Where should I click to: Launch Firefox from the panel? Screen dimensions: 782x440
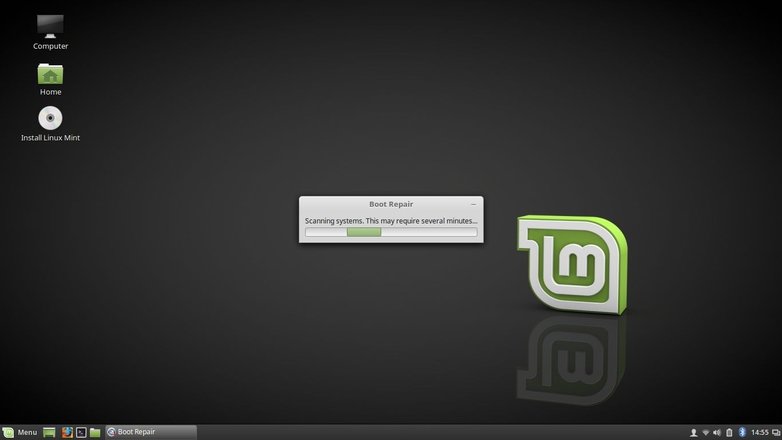67,432
